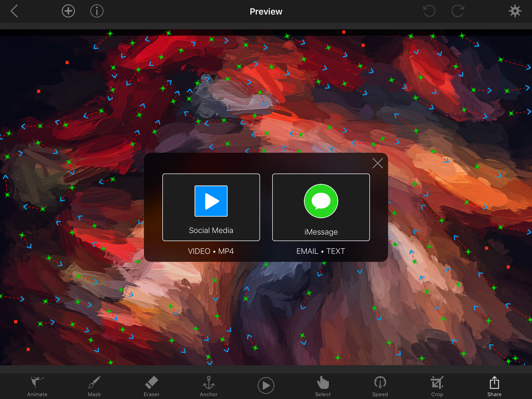Go back using the top-left arrow

coord(14,11)
